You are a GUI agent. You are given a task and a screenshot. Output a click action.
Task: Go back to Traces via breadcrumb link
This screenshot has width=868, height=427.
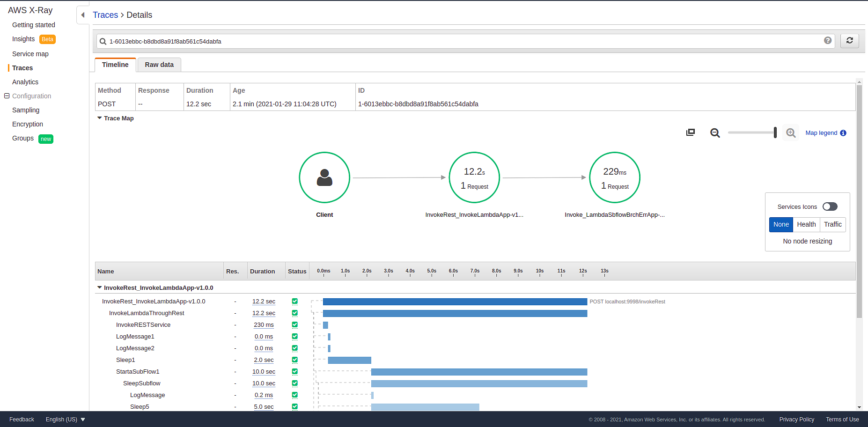pos(105,15)
